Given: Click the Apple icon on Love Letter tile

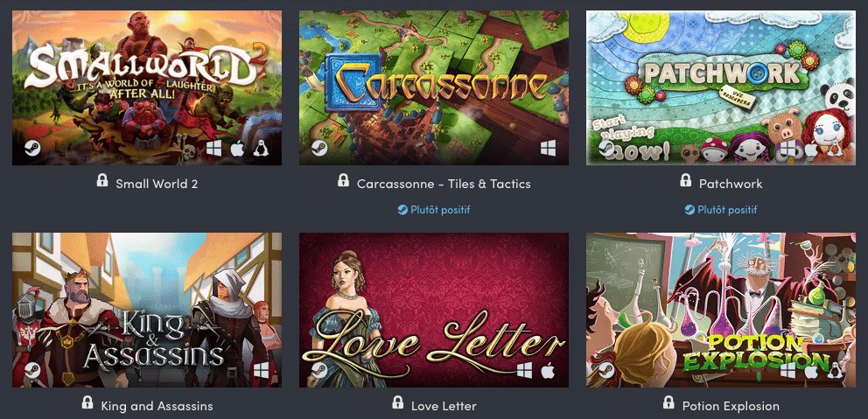Looking at the screenshot, I should 548,370.
